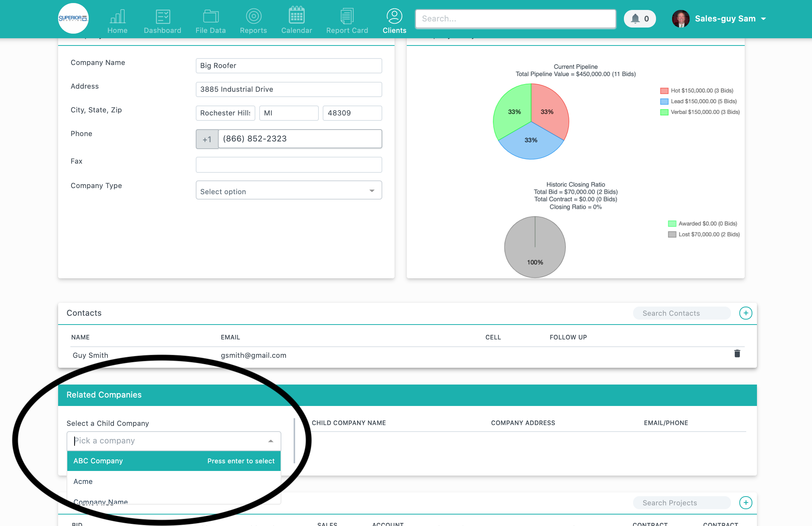The image size is (812, 526).
Task: Toggle the Awarded legend swatch
Action: tap(672, 224)
